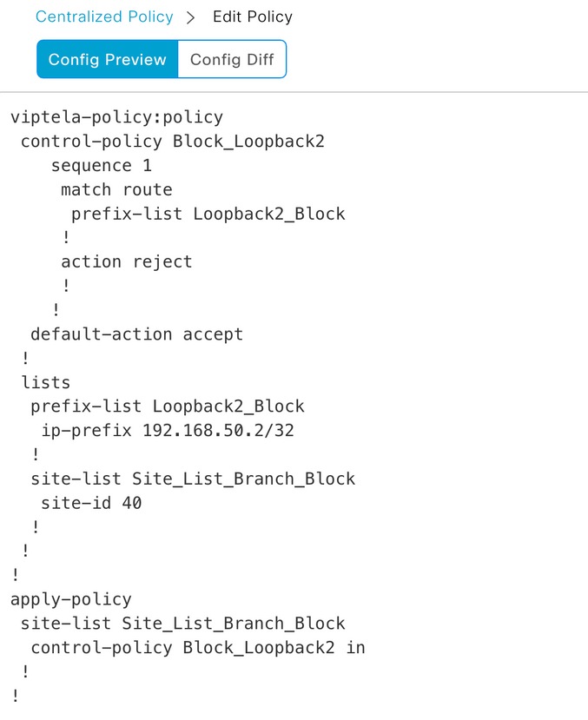This screenshot has height=720, width=588.
Task: Click the site-list line under apply-policy
Action: (182, 623)
